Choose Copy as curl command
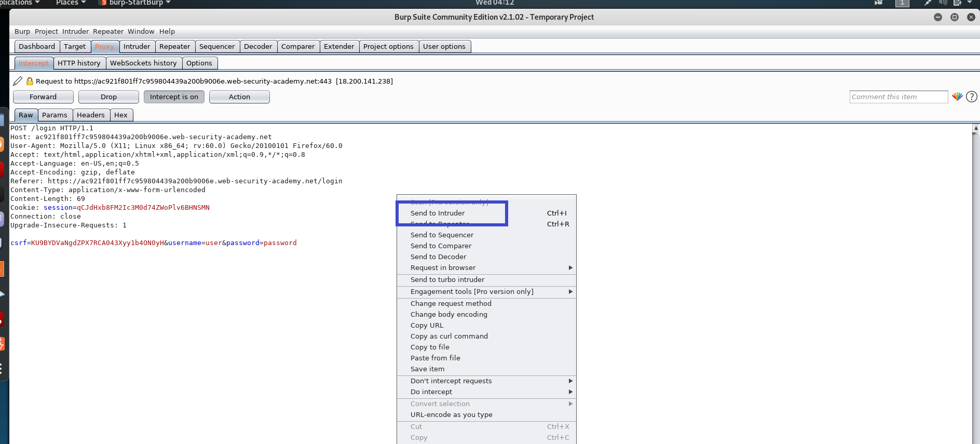Viewport: 980px width, 444px height. pyautogui.click(x=486, y=337)
